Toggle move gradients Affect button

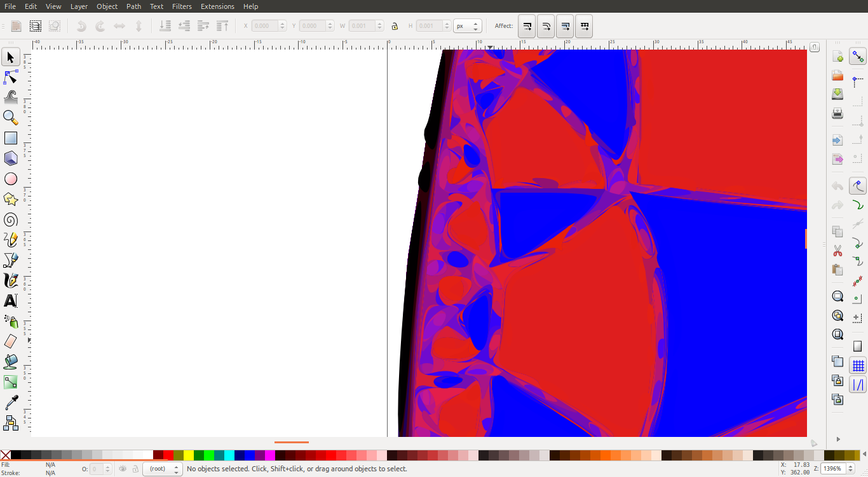point(565,26)
